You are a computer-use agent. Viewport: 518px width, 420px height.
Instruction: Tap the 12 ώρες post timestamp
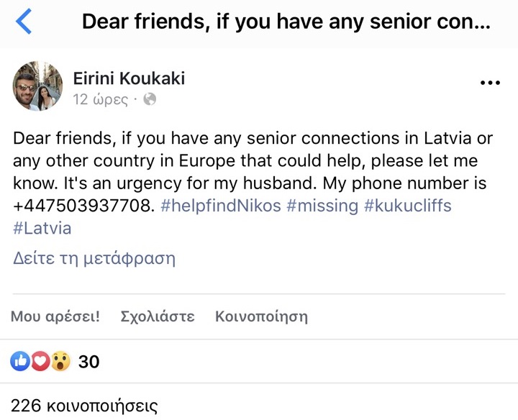[100, 100]
